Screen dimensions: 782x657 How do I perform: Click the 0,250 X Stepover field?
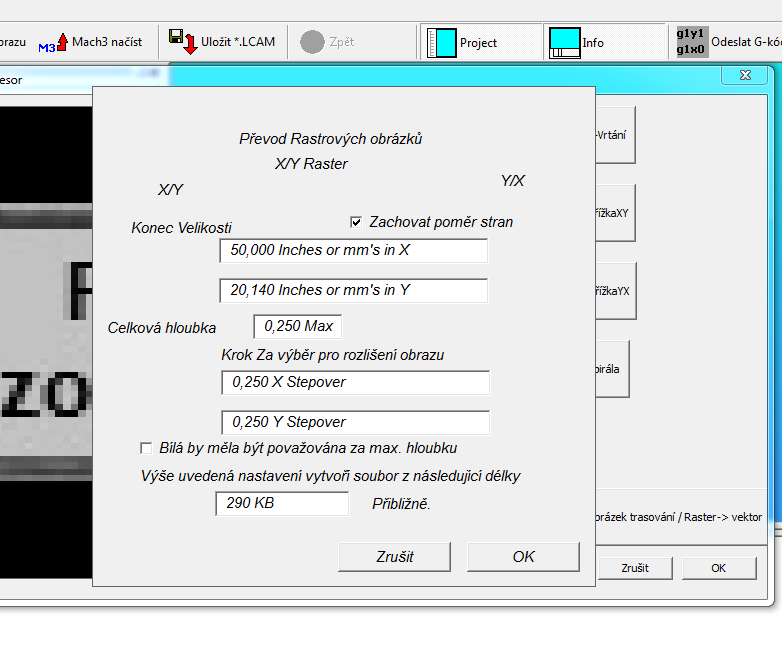355,382
